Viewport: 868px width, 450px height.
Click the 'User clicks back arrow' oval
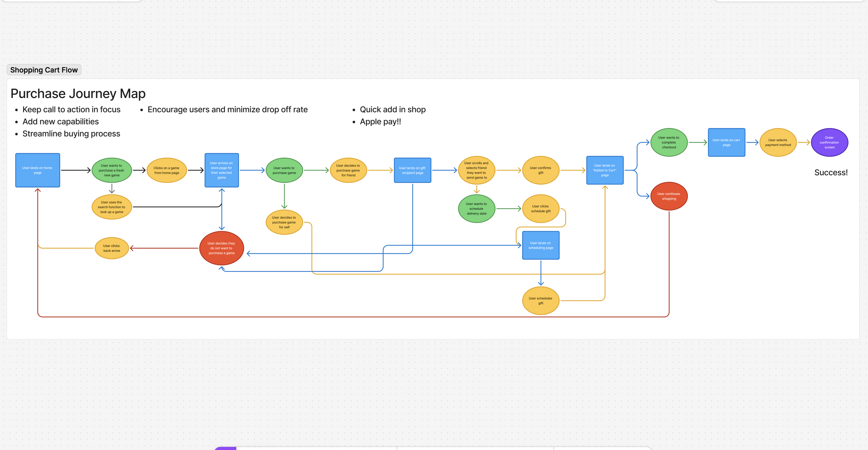[x=112, y=248]
